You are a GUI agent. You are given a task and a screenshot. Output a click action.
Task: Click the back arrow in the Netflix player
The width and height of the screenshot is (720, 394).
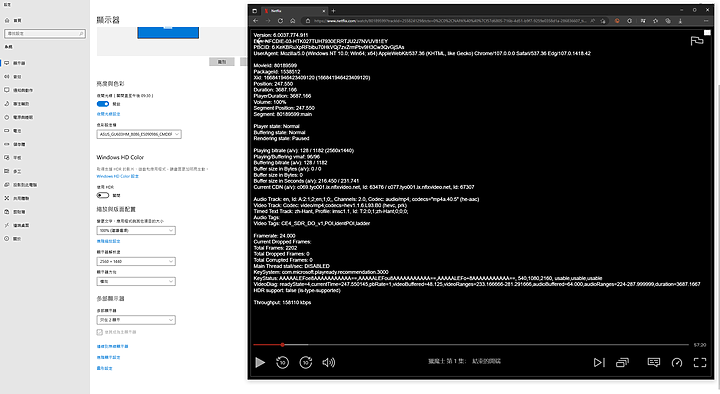coord(259,41)
